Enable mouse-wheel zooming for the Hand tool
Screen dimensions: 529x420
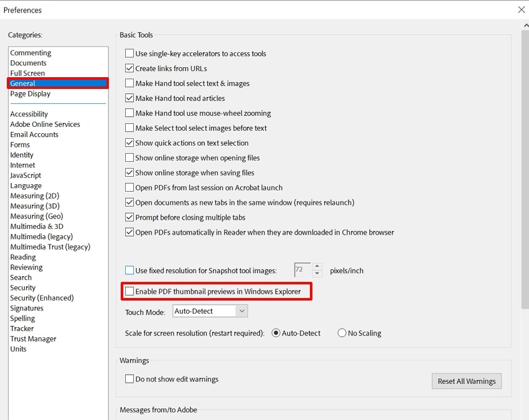pyautogui.click(x=129, y=113)
